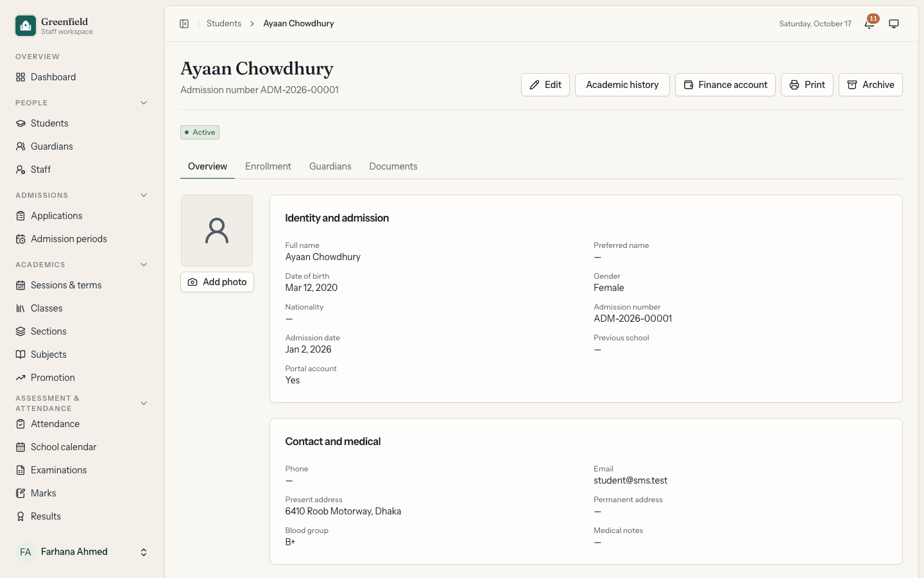Open Academic history

tap(622, 85)
